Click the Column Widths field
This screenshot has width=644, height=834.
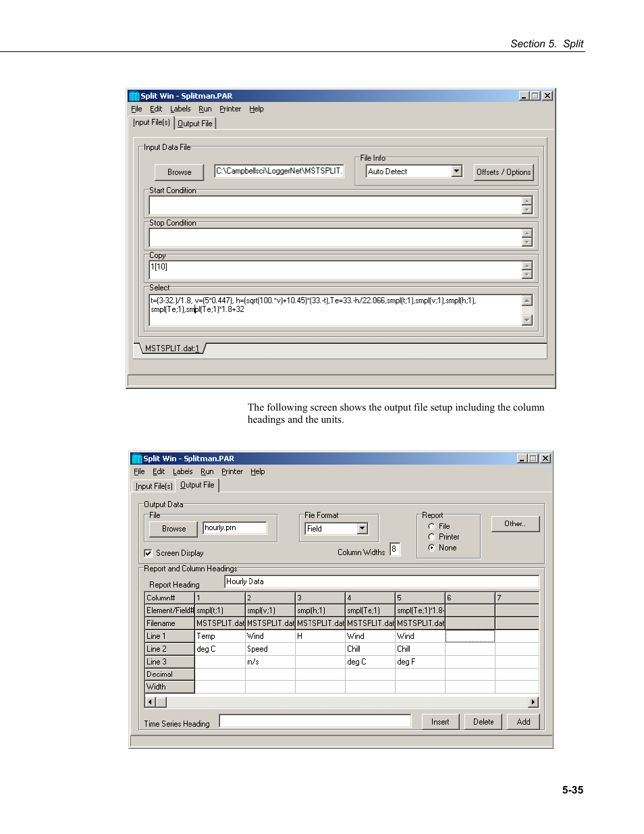click(x=395, y=549)
